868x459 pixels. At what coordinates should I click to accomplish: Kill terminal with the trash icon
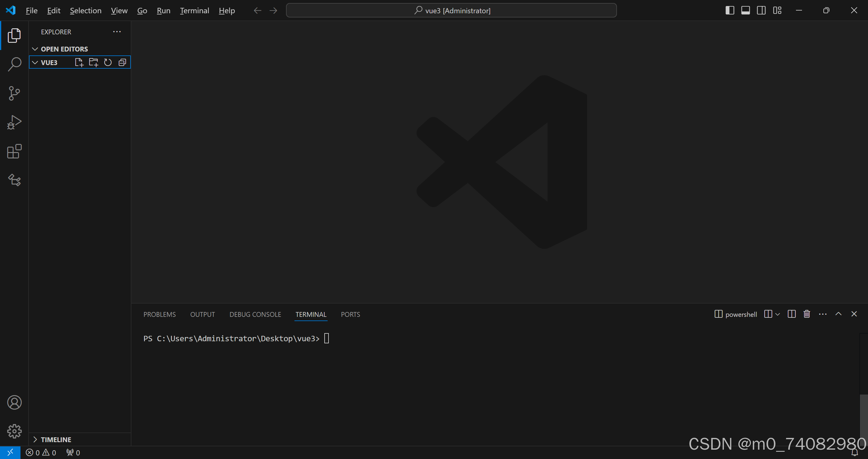point(807,314)
